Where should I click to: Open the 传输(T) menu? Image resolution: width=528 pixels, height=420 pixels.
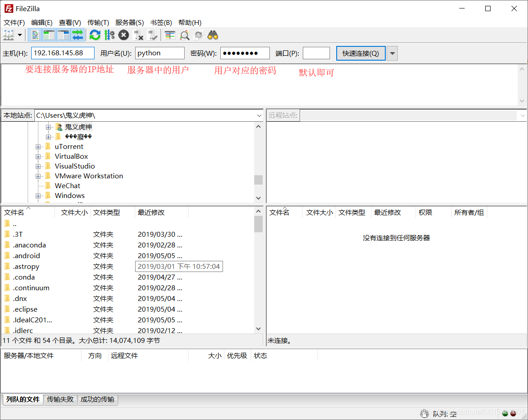coord(98,23)
